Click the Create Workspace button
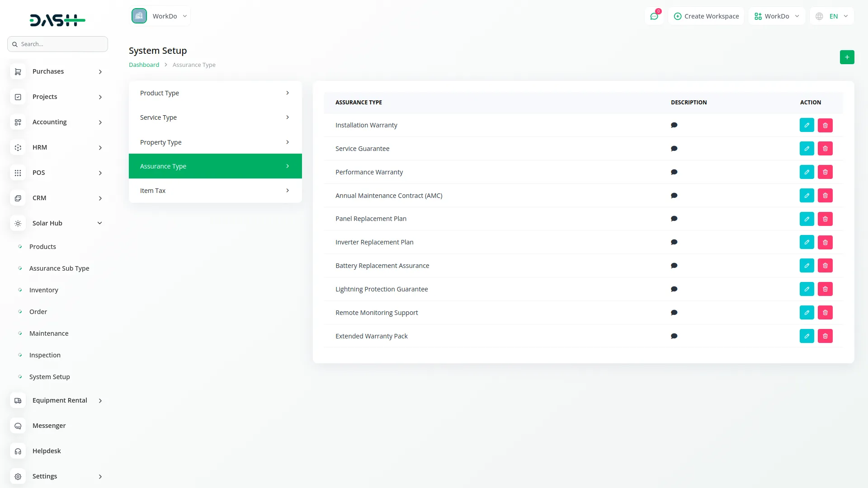 [x=706, y=16]
